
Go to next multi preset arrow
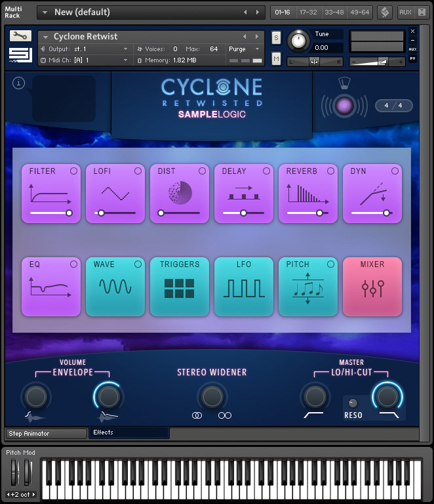pyautogui.click(x=258, y=12)
